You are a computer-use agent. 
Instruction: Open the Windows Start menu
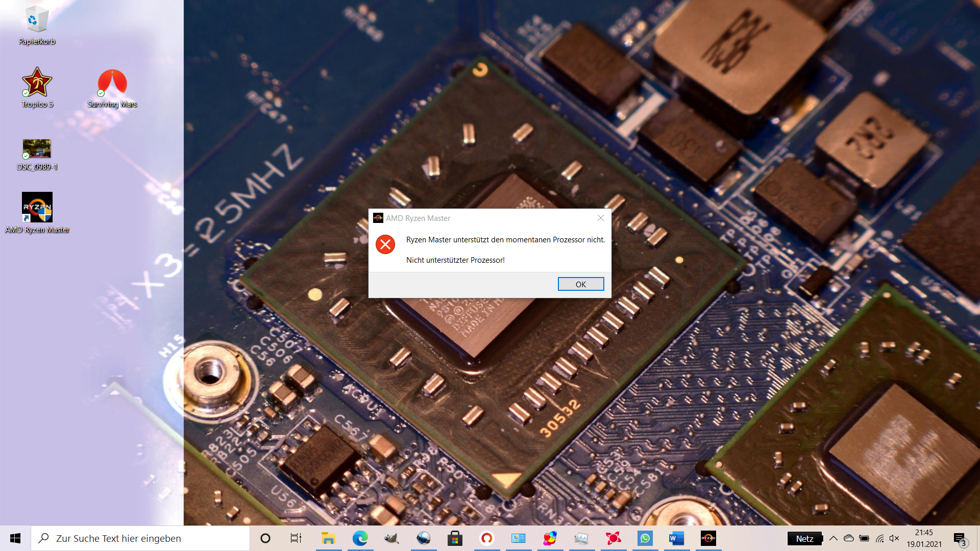coord(15,538)
